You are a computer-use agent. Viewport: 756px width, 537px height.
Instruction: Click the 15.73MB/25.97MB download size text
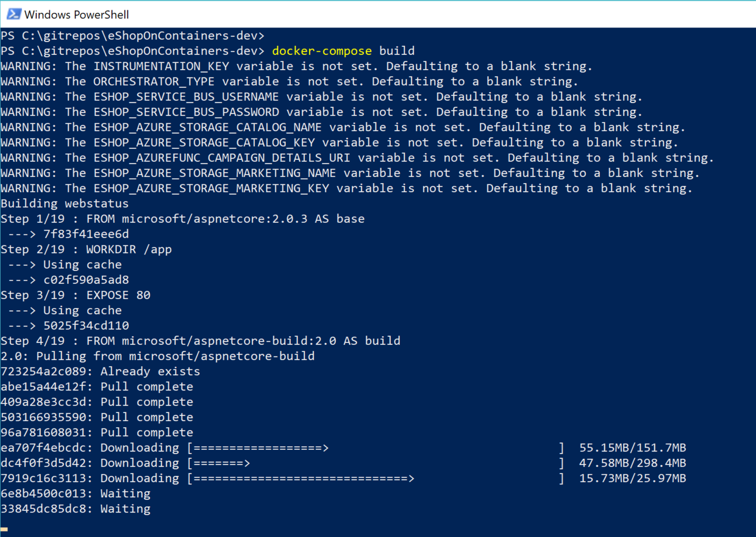point(632,478)
